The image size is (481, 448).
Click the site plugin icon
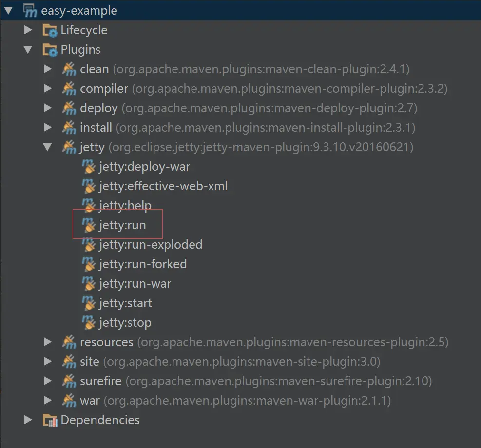pos(69,361)
